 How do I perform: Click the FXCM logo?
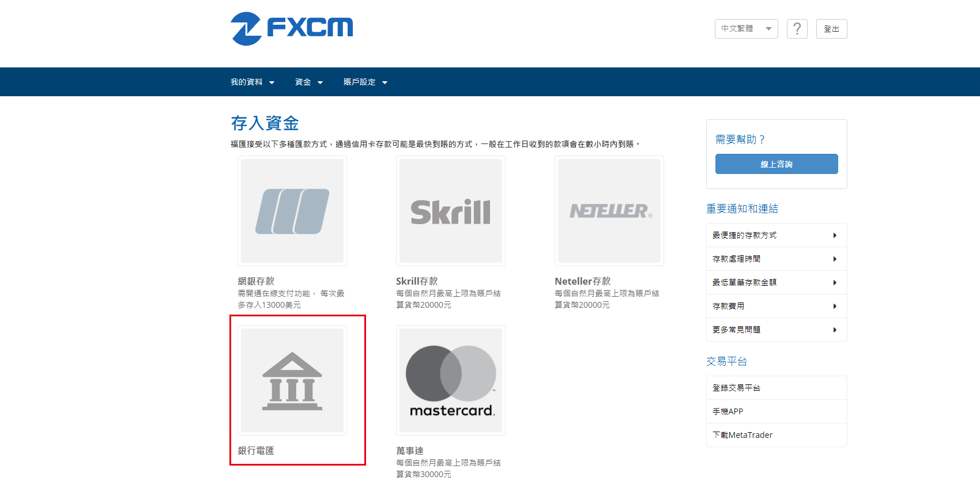[292, 28]
